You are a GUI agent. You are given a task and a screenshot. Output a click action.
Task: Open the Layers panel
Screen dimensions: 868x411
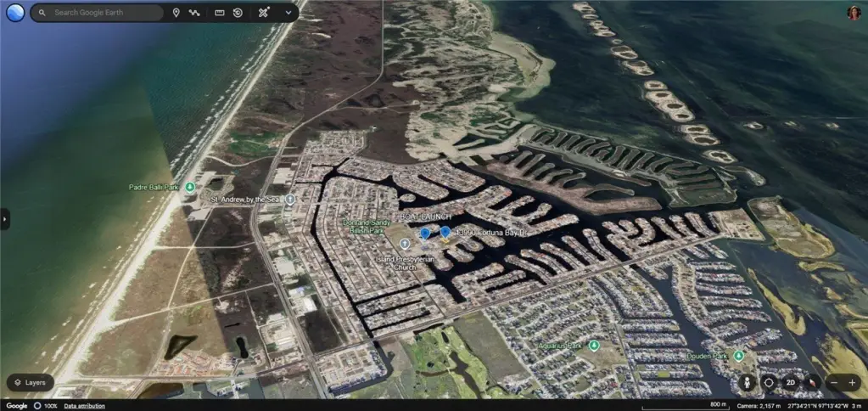pyautogui.click(x=30, y=383)
